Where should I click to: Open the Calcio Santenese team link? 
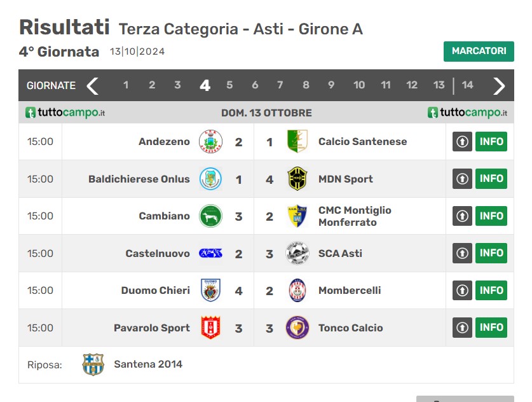coord(362,142)
